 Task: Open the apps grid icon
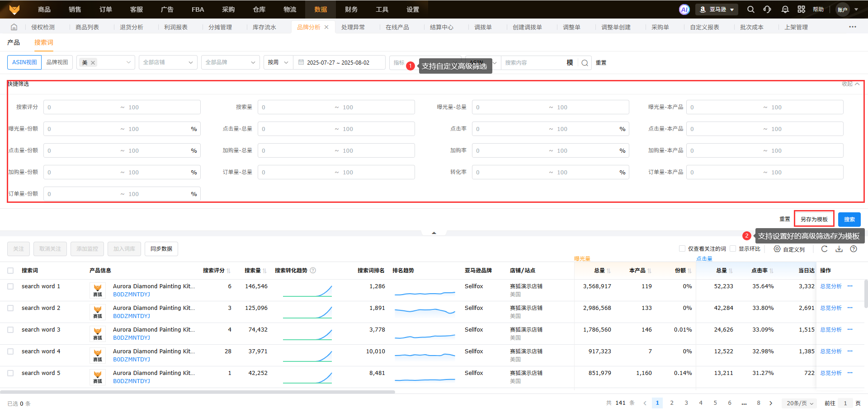pos(801,9)
